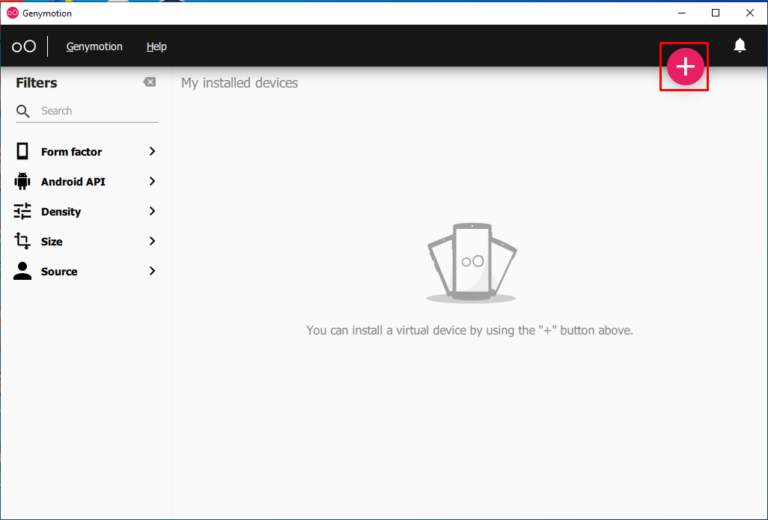Click the Size crop icon
The width and height of the screenshot is (768, 520).
[22, 241]
